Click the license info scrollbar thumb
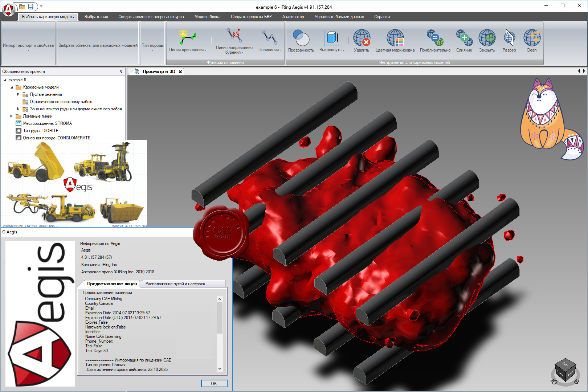 coord(220,318)
